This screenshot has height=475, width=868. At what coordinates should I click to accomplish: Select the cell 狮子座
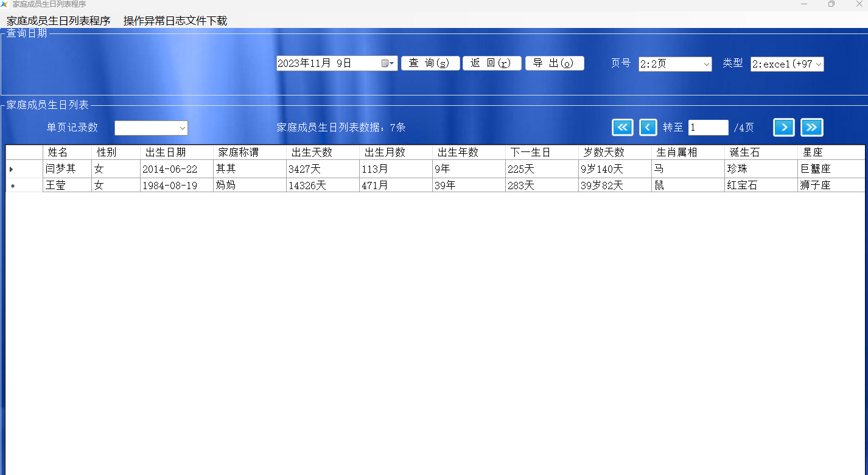tap(831, 185)
